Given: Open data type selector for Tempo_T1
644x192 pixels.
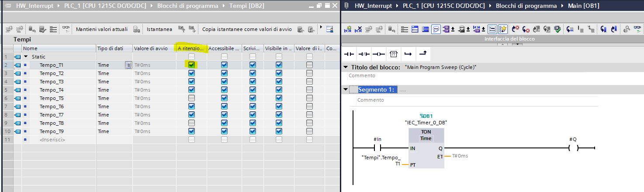Looking at the screenshot, I should [x=128, y=65].
